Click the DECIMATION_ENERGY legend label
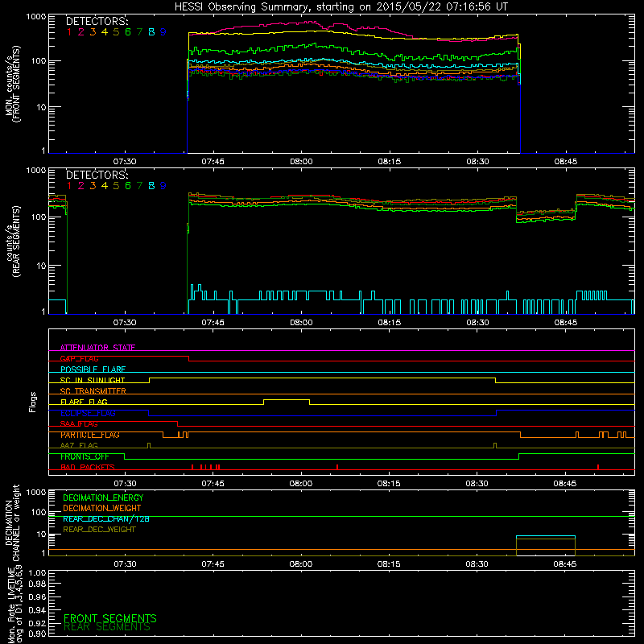Image resolution: width=644 pixels, height=644 pixels. pos(103,497)
